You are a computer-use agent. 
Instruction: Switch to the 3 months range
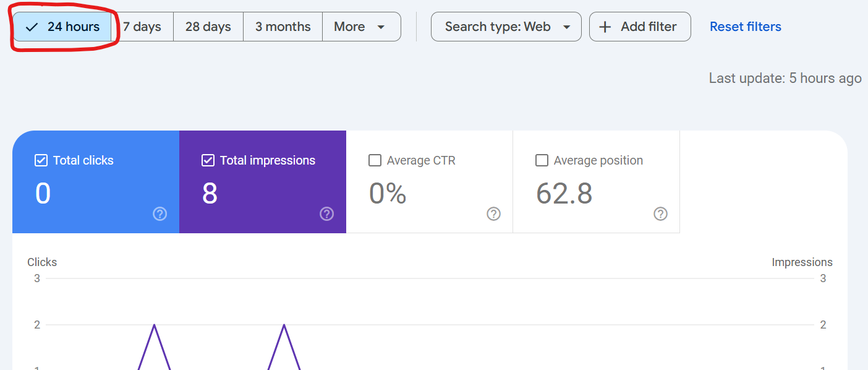pyautogui.click(x=283, y=27)
